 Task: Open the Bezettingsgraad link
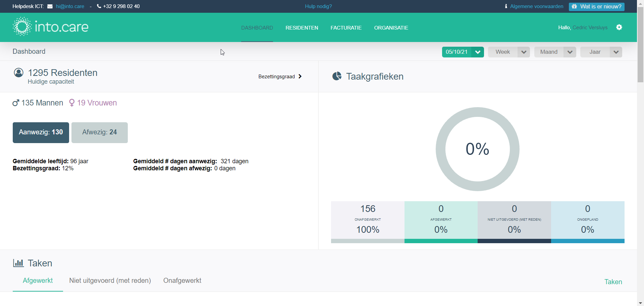[x=280, y=77]
